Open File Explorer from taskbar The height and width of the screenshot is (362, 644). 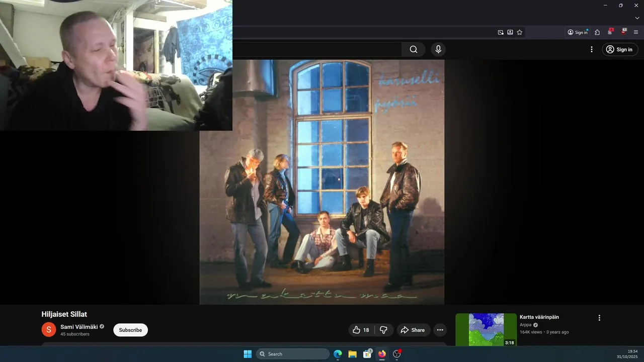pos(352,354)
